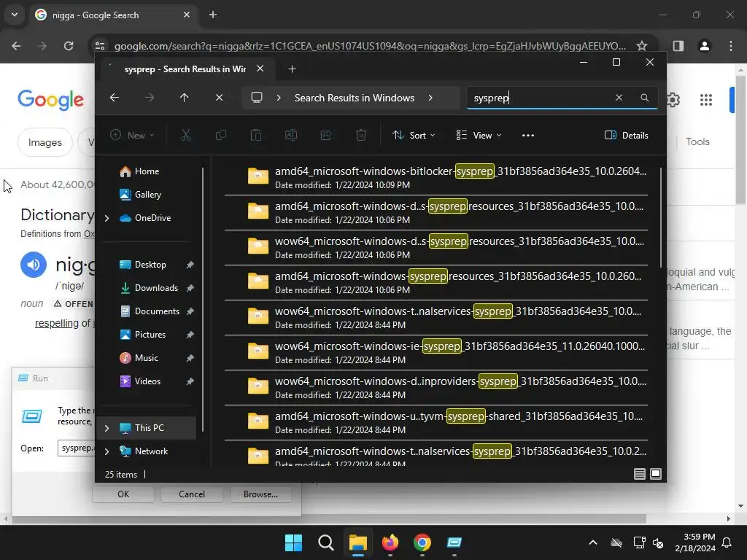Select the bitlocker-sysprep folder result
The image size is (747, 560).
click(436, 178)
